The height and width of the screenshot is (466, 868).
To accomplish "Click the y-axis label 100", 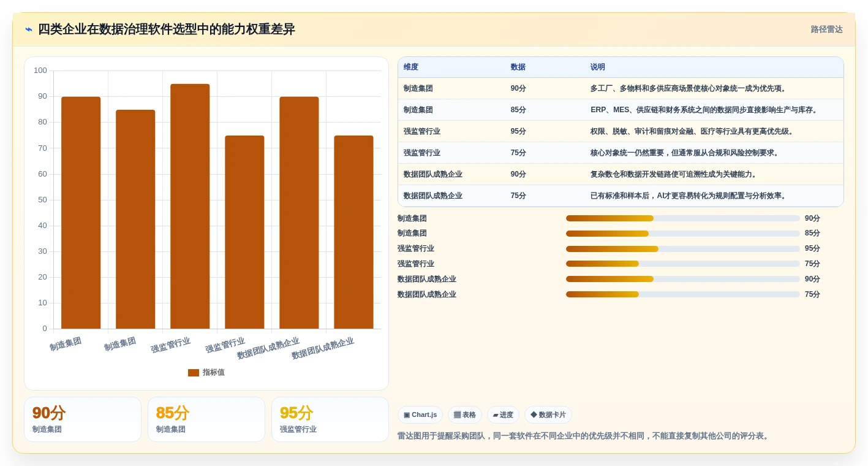I will 40,71.
